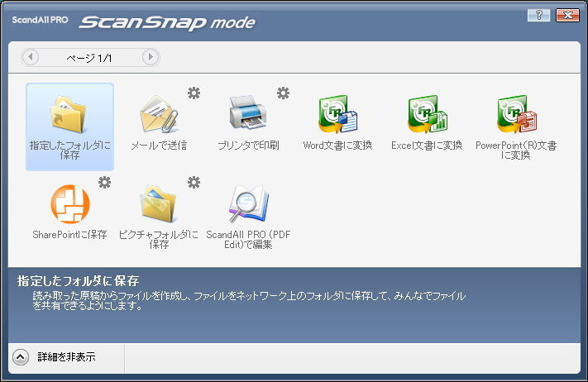
Task: Select the Excel文書に変換 icon
Action: (x=427, y=116)
